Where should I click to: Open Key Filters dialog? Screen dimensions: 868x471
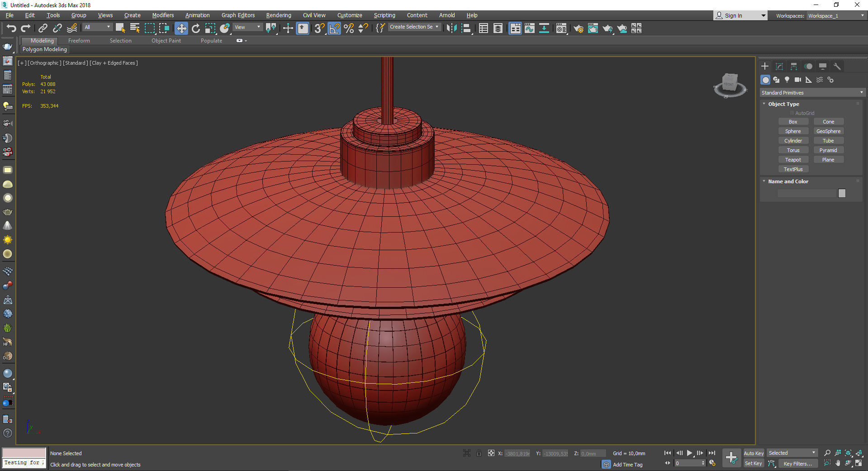[x=798, y=463]
